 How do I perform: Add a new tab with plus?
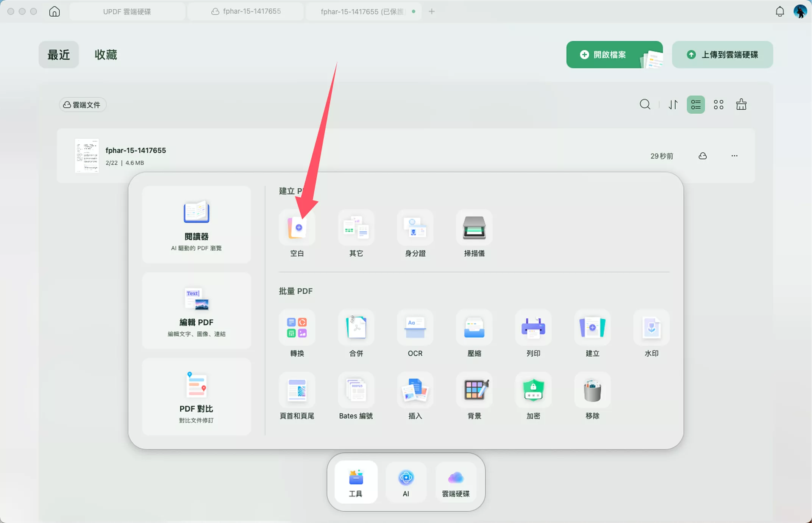(x=431, y=11)
